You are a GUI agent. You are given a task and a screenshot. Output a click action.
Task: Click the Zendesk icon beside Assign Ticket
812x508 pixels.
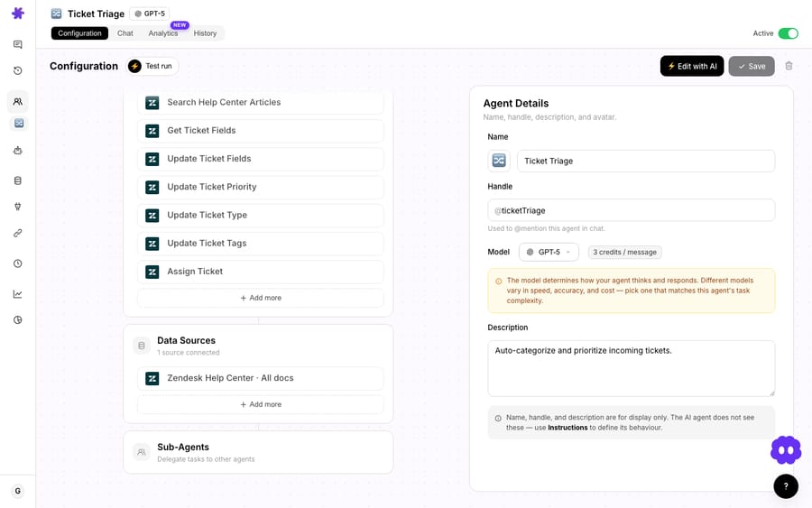click(x=152, y=272)
